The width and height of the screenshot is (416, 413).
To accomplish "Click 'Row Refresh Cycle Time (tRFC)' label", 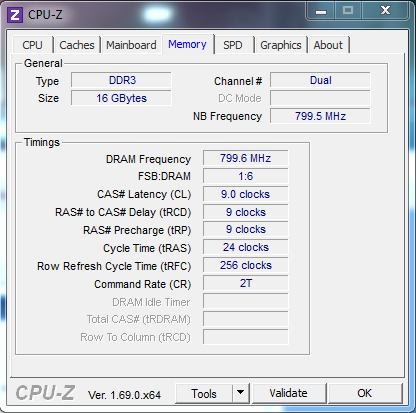I will [114, 266].
